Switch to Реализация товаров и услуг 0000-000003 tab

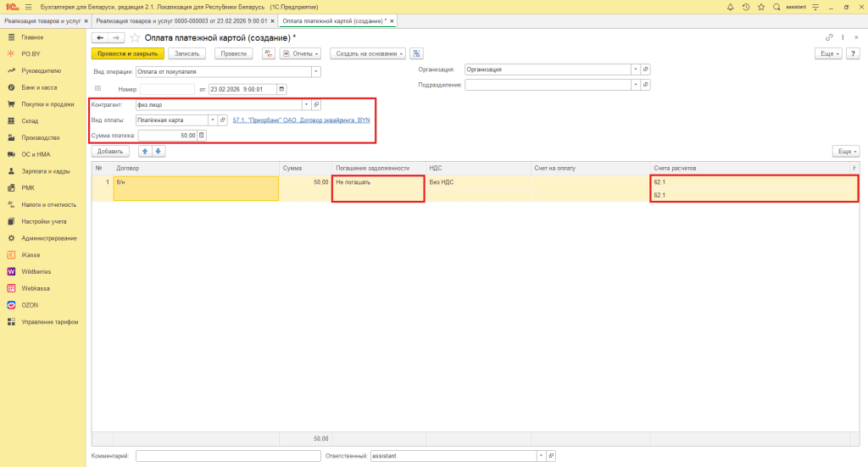(x=181, y=20)
